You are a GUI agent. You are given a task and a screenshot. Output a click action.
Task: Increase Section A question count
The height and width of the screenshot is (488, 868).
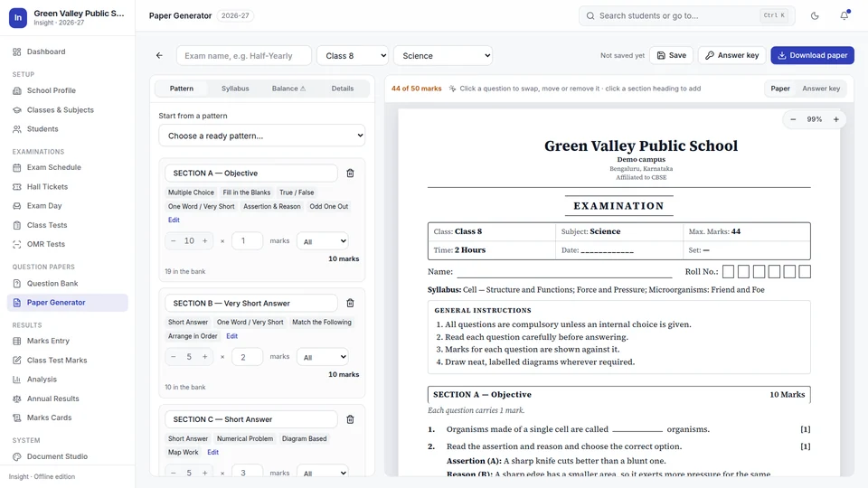pyautogui.click(x=205, y=240)
